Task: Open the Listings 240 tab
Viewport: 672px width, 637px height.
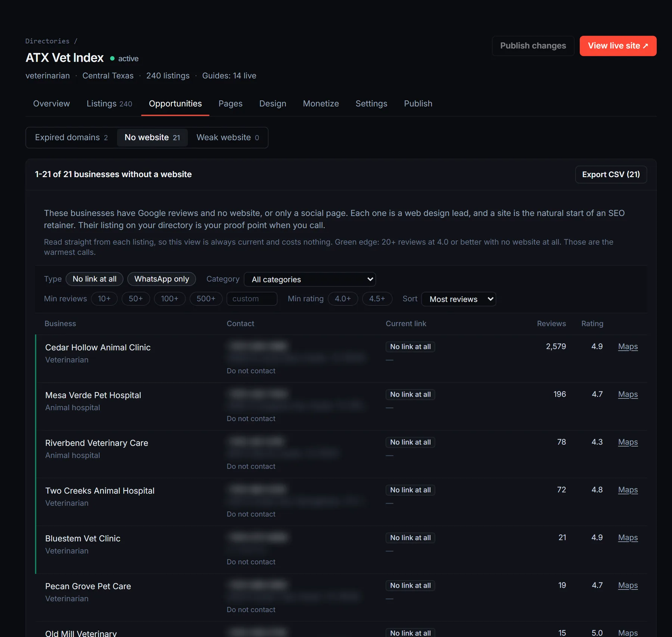Action: [109, 104]
